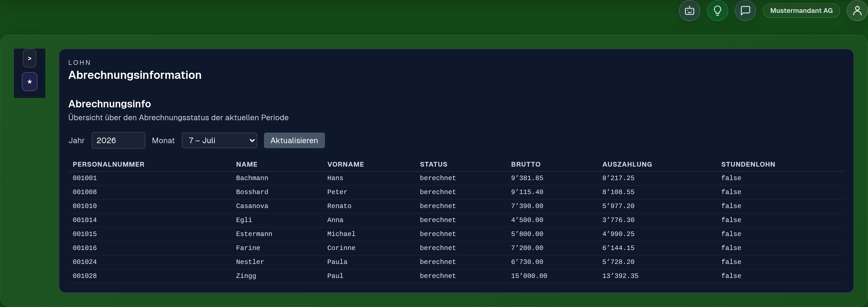
Task: Click the Aktualisieren button
Action: coord(294,141)
